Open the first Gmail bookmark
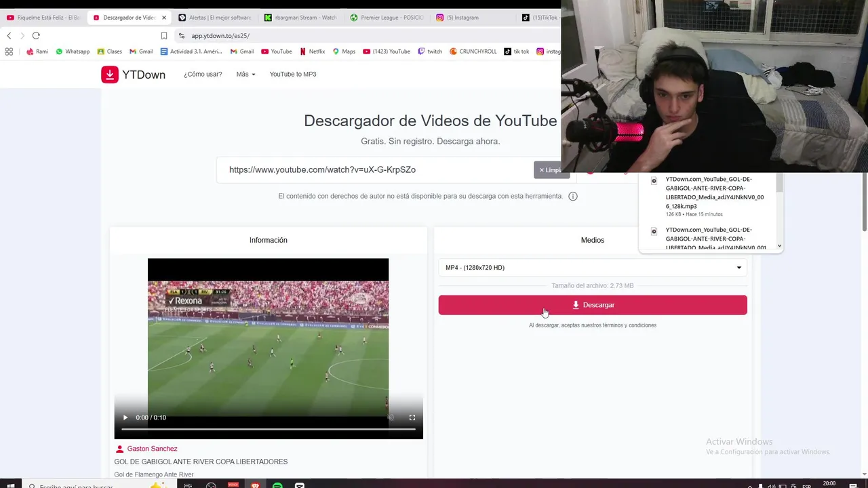 click(x=141, y=52)
